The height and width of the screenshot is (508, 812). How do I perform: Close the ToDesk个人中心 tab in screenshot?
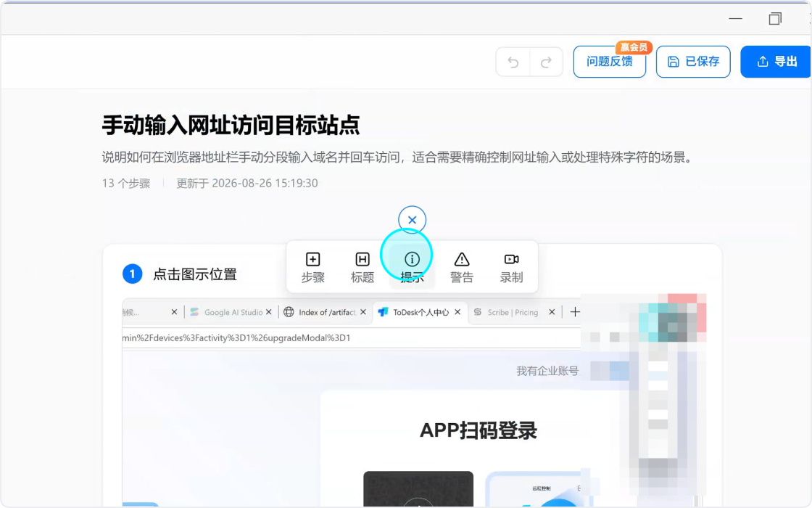point(457,312)
